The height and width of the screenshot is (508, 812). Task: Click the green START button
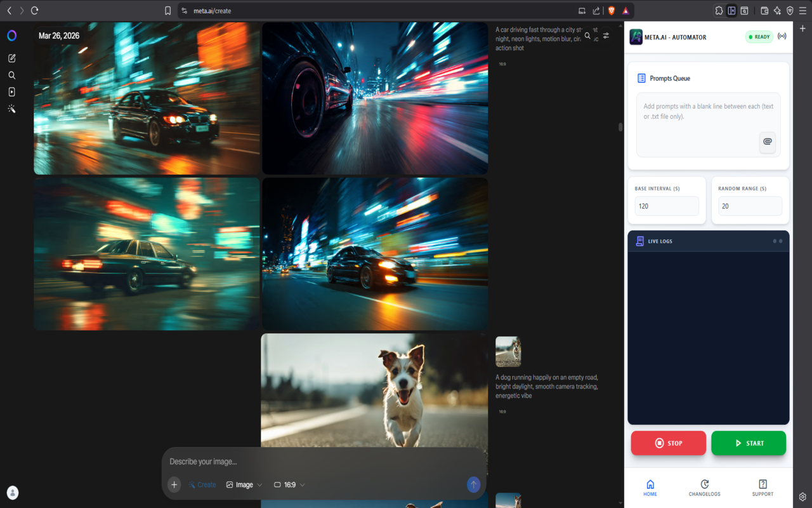tap(749, 443)
